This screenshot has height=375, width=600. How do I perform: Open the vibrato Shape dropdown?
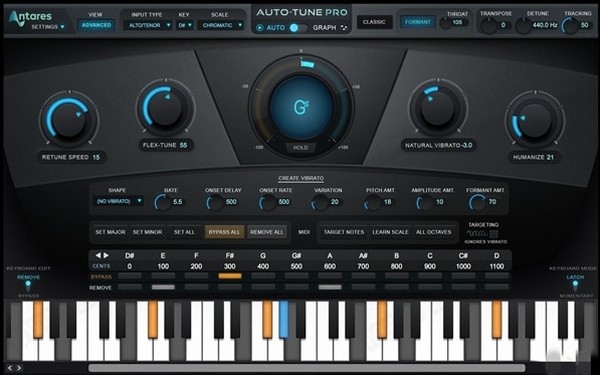pos(119,201)
